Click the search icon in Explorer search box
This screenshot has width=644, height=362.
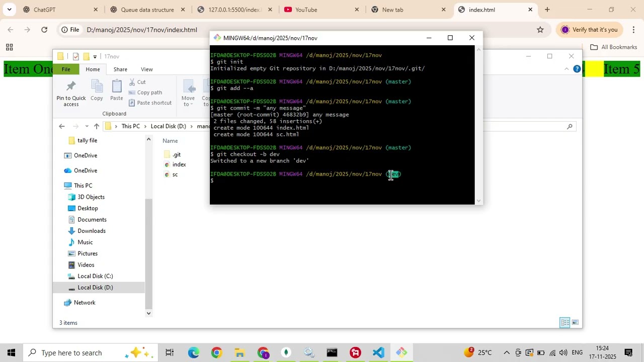570,127
